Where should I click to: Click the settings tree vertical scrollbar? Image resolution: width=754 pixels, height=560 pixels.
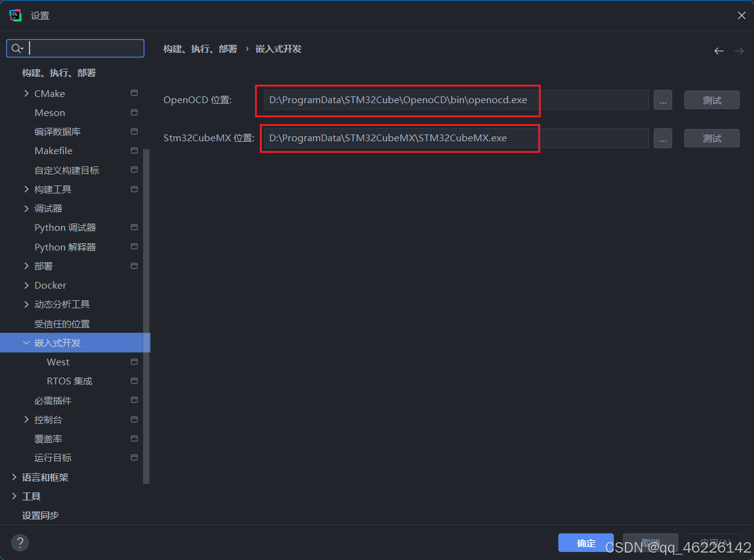(x=146, y=316)
